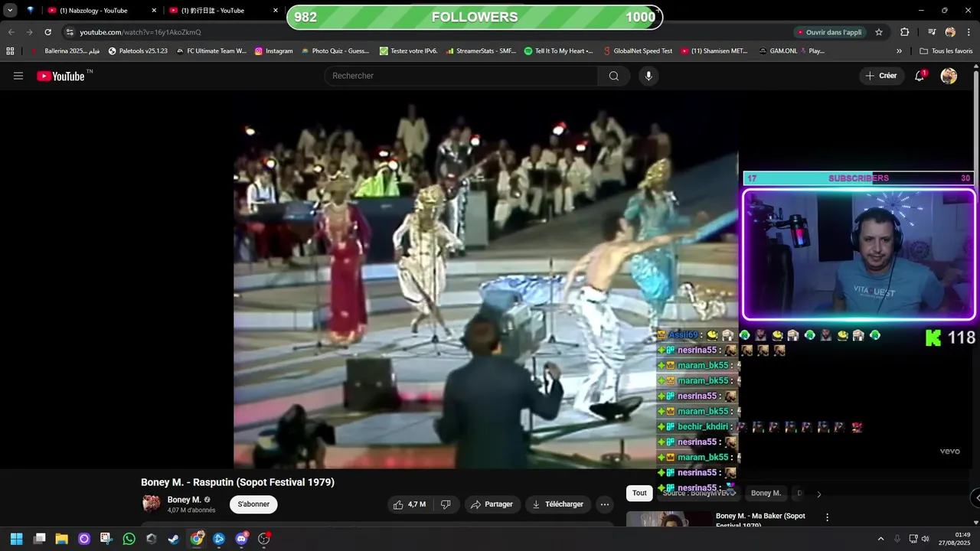980x551 pixels.
Task: Select the Source : BoneyMVEVO chip
Action: (697, 494)
